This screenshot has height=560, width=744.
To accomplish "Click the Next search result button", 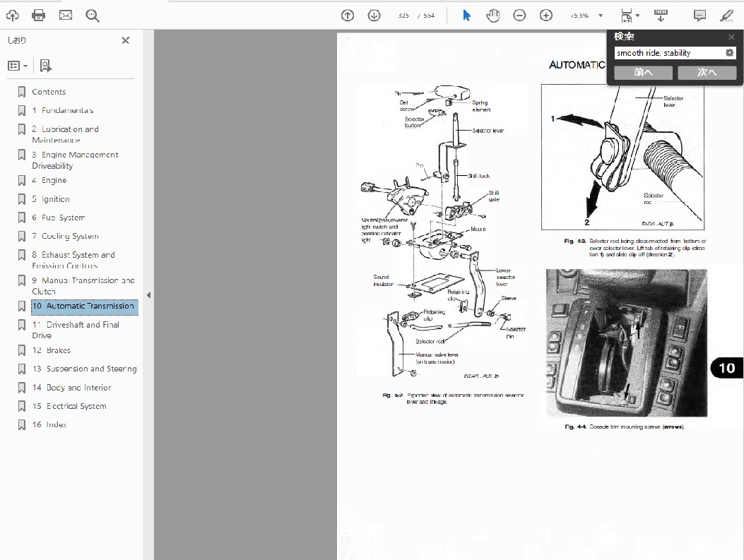I will tap(707, 72).
